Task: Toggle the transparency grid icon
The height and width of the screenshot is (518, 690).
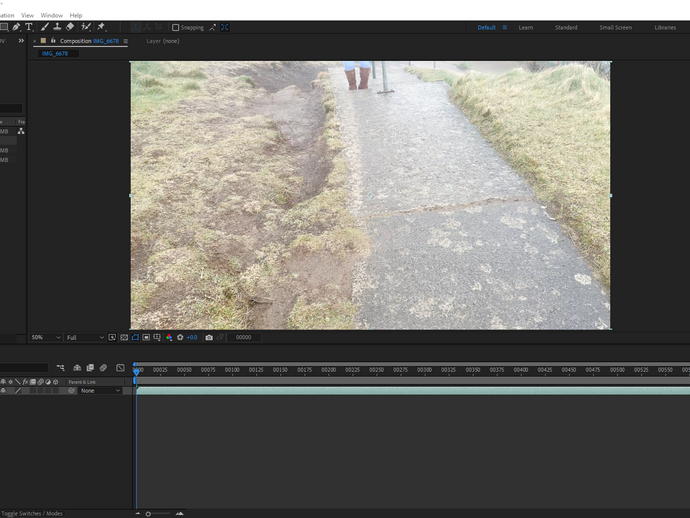Action: click(124, 337)
